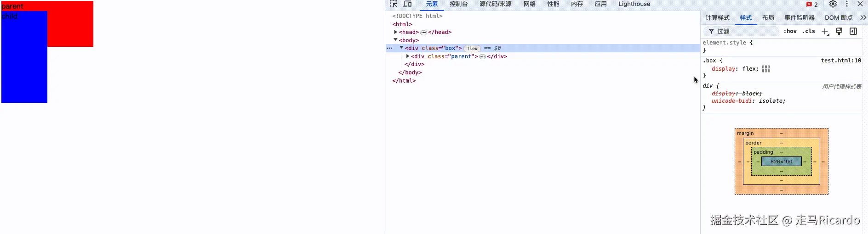Select the html tag row
The height and width of the screenshot is (234, 868).
tap(402, 24)
